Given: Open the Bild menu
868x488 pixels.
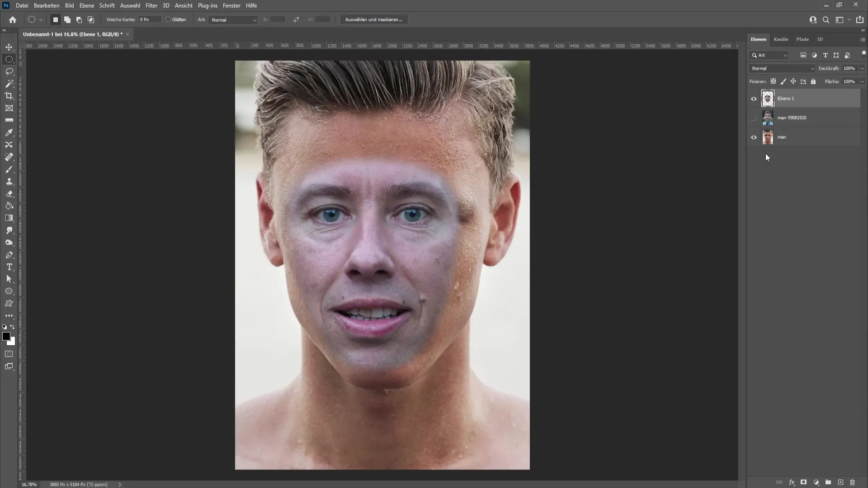Looking at the screenshot, I should coord(70,5).
